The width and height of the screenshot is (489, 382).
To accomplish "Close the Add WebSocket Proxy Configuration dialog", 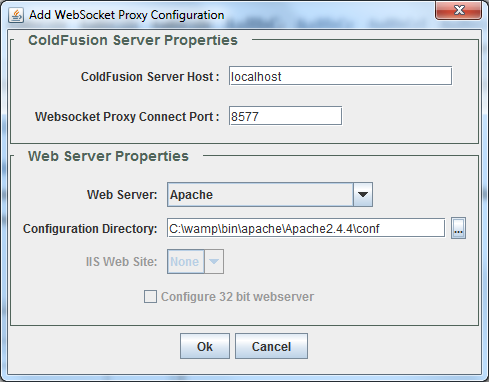I will 459,10.
